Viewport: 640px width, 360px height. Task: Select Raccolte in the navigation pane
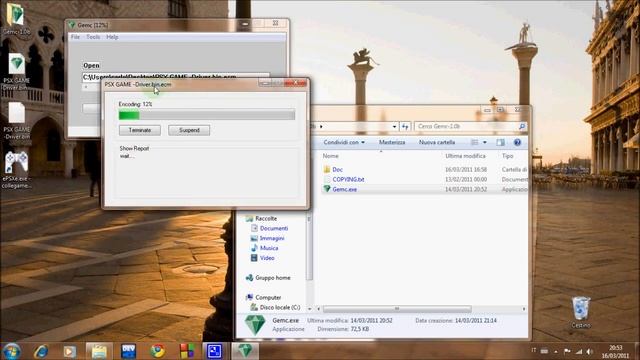click(x=266, y=218)
